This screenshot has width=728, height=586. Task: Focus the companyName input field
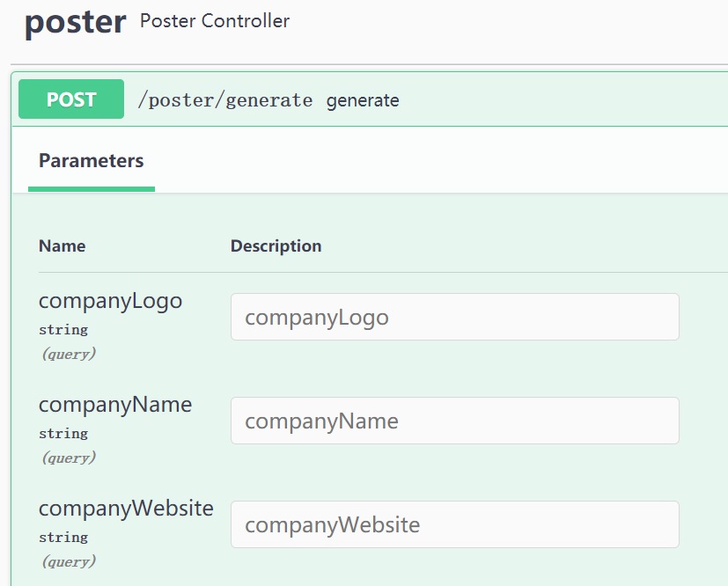pos(454,421)
